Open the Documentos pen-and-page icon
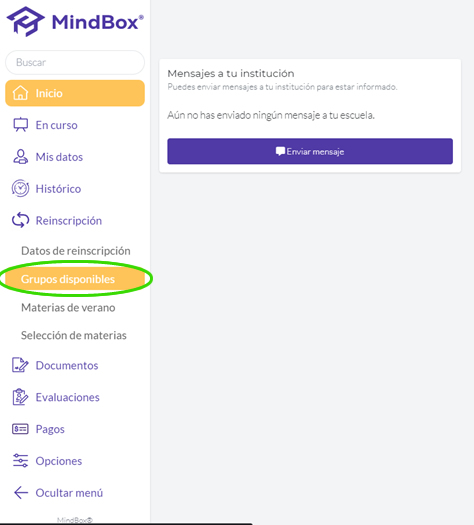This screenshot has width=474, height=525. (x=20, y=365)
